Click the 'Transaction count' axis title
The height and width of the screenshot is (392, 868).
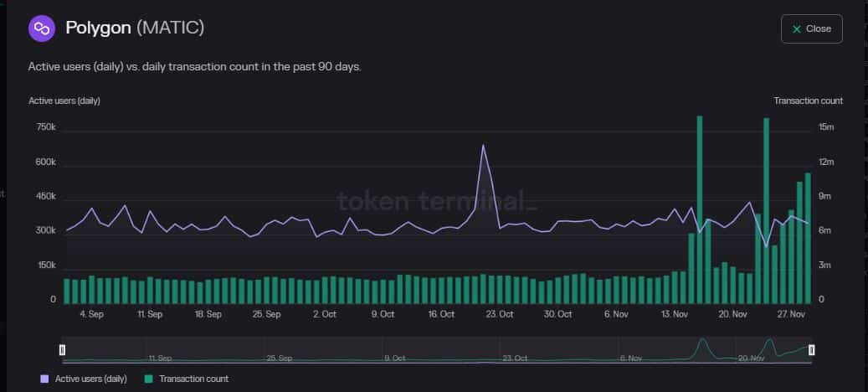tap(809, 101)
